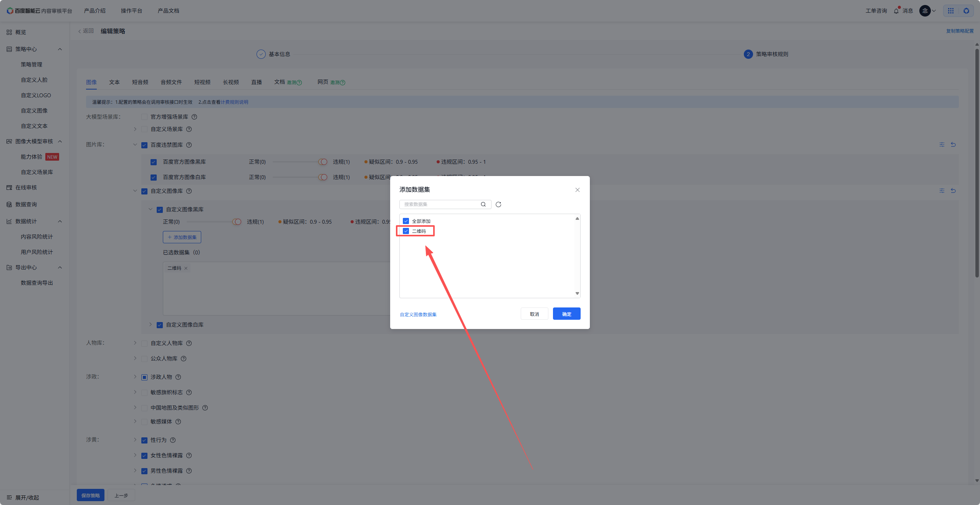Click the reset icon on 百度违禁图库 row
The image size is (980, 505).
(x=953, y=145)
